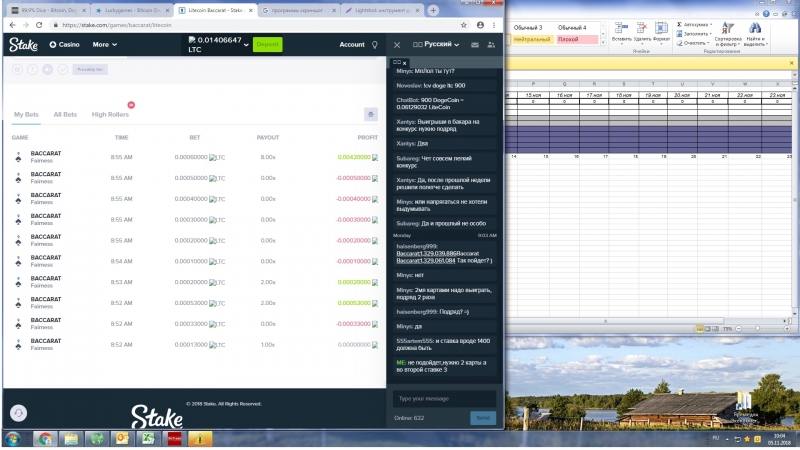Toggle the game sound speaker icon
This screenshot has height=450, width=800.
pos(47,69)
